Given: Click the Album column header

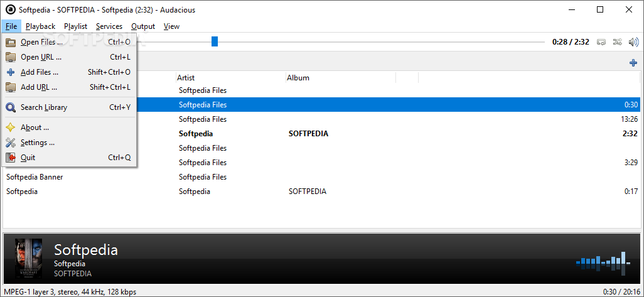Looking at the screenshot, I should (x=340, y=78).
